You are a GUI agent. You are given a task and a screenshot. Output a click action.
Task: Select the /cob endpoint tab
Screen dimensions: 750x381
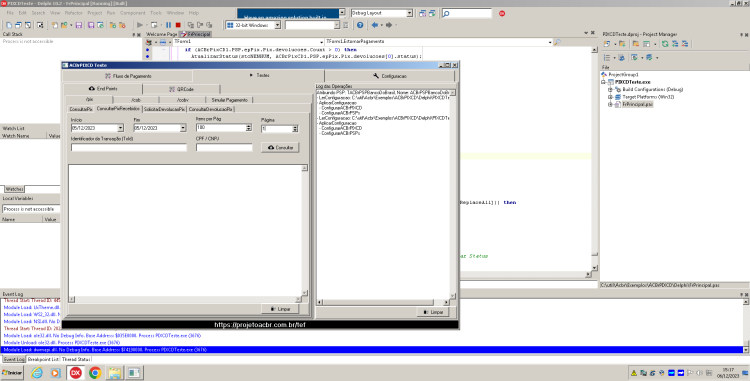tap(136, 100)
